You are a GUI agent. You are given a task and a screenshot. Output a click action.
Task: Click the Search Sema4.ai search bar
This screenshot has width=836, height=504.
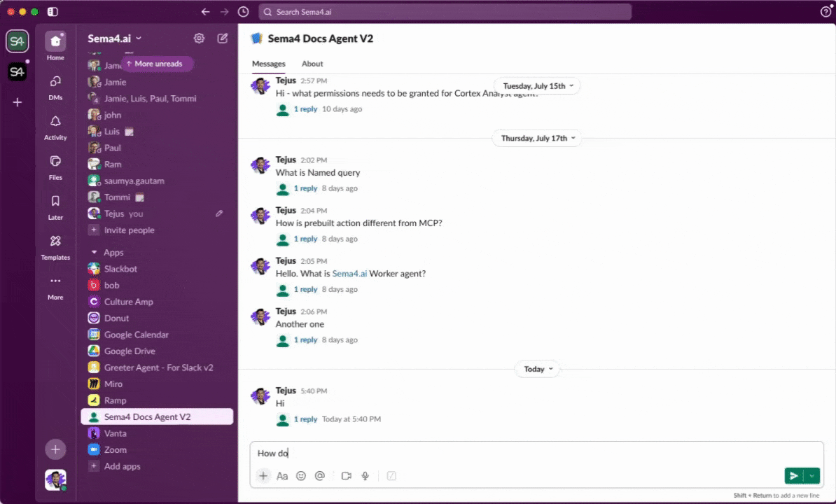[x=445, y=12]
